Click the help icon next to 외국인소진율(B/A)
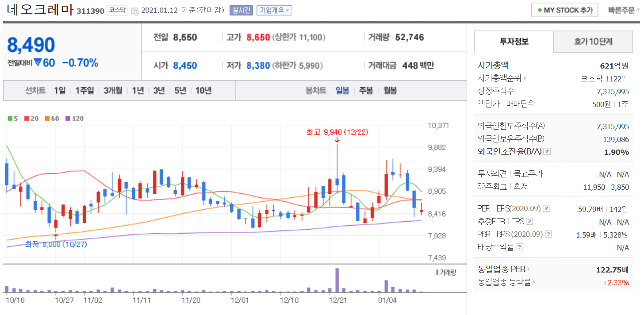 tap(547, 152)
